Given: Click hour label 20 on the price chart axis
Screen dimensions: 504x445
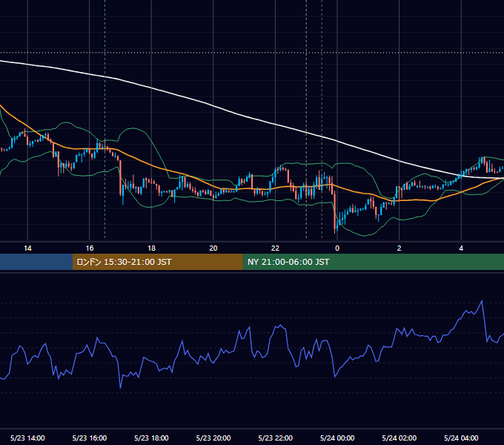Looking at the screenshot, I should [x=213, y=248].
